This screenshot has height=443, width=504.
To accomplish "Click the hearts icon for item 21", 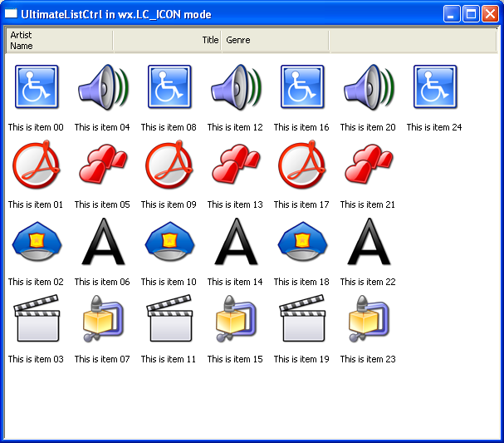I will pos(369,165).
